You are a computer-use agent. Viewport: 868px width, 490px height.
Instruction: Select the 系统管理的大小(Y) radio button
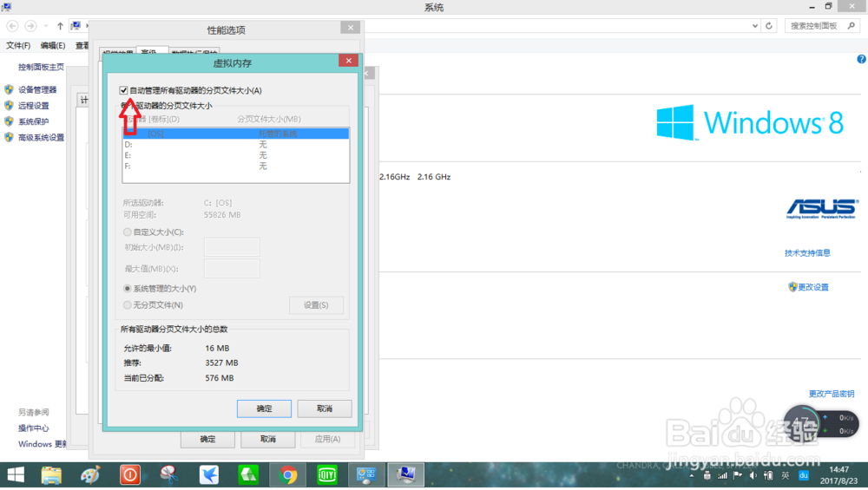pos(128,288)
